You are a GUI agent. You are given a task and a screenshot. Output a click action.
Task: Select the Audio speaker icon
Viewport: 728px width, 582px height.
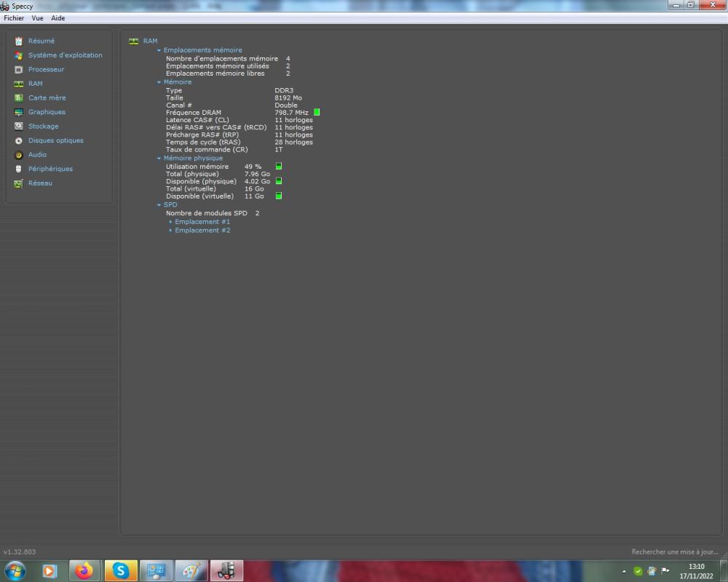click(x=19, y=155)
